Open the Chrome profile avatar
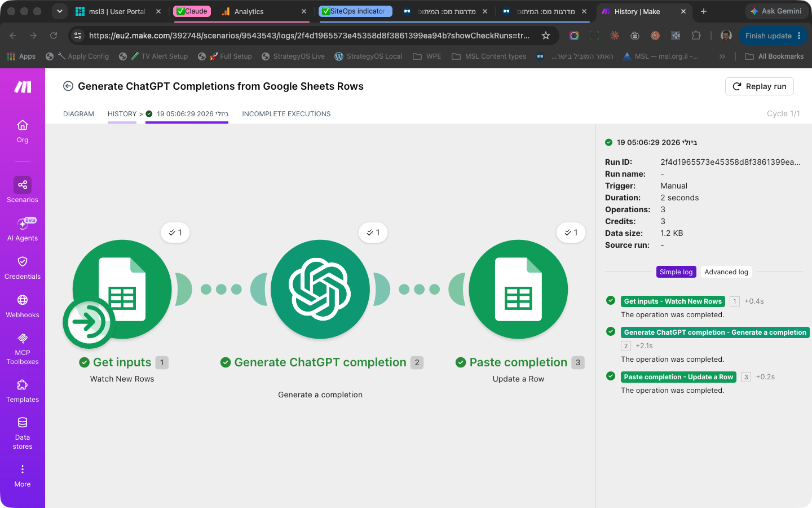The width and height of the screenshot is (812, 508). coord(726,36)
